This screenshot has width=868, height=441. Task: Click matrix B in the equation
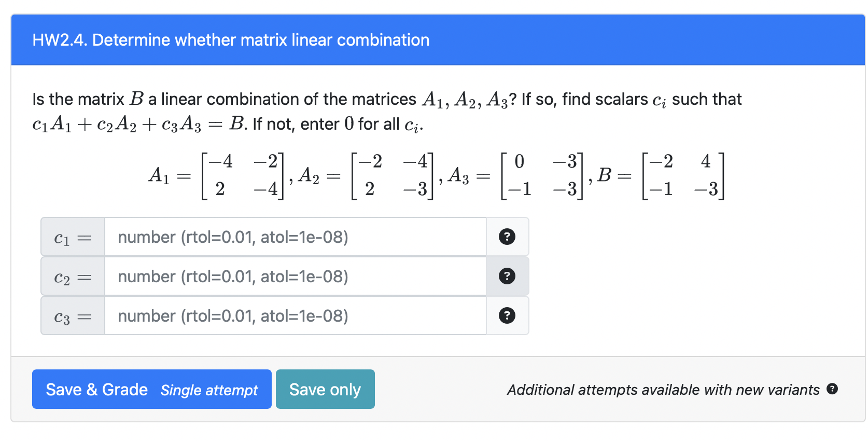661,175
